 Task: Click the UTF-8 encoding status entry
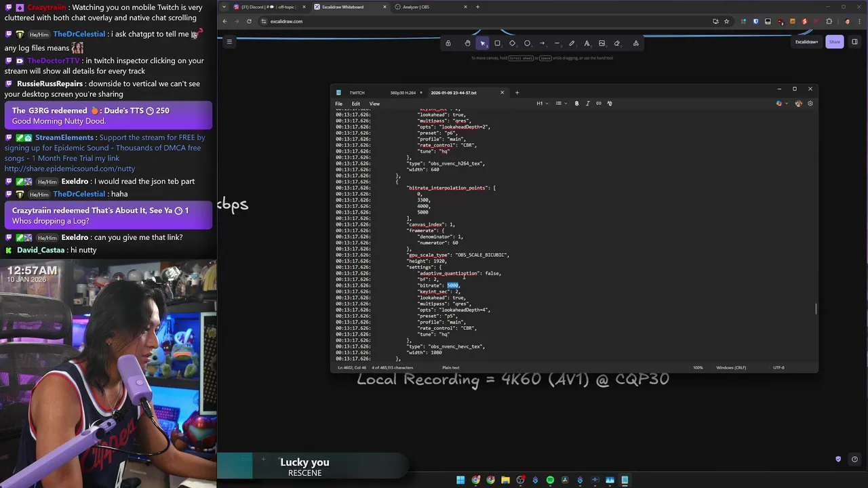point(778,367)
